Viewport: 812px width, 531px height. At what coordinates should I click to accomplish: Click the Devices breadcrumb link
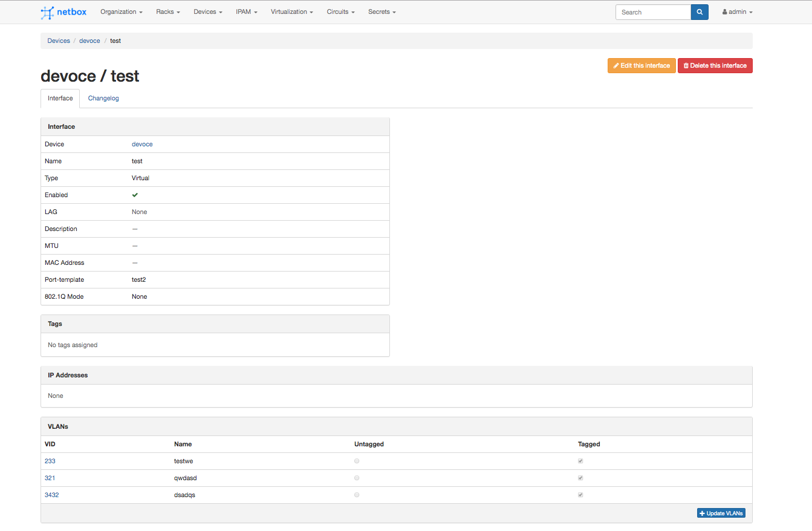(x=59, y=41)
